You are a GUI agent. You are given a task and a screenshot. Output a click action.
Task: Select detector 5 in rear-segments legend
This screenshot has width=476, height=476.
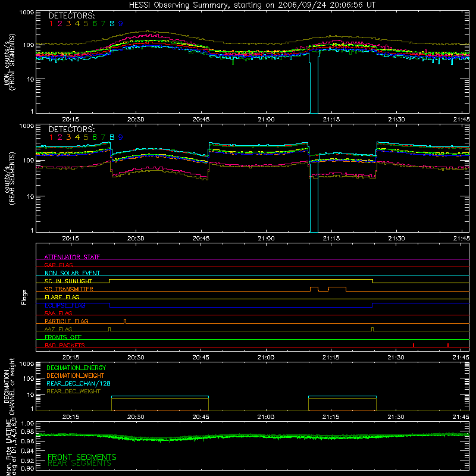click(86, 137)
